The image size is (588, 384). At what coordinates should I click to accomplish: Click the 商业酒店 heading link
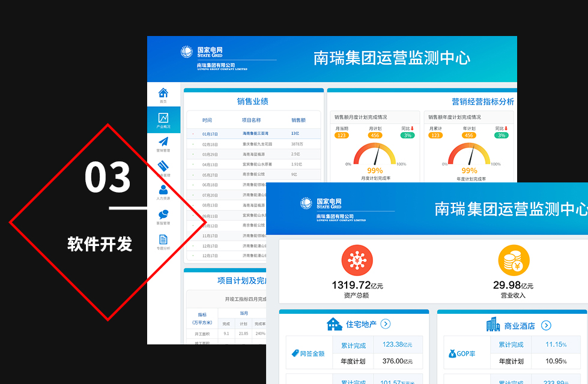520,326
